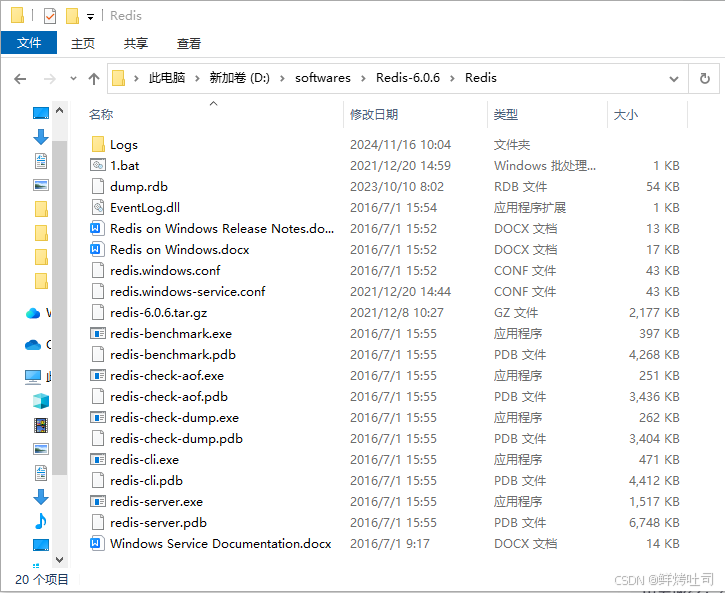
Task: Open the 文件 ribbon tab
Action: [x=29, y=43]
